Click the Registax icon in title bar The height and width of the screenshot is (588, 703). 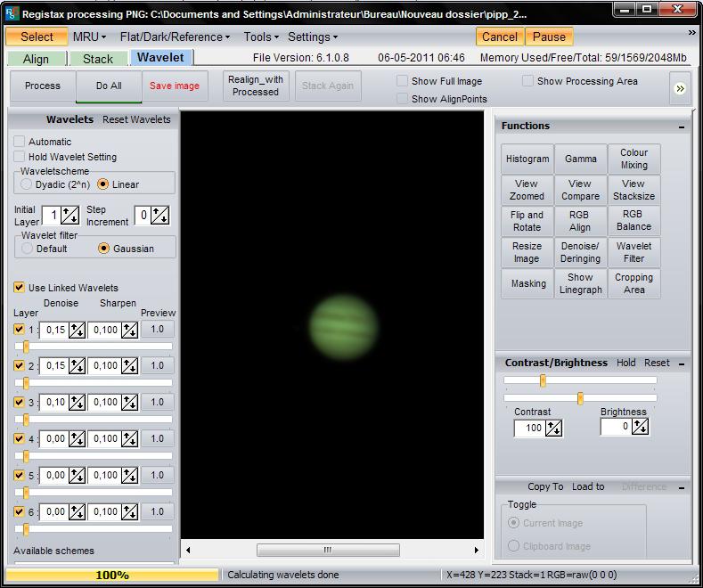(x=12, y=13)
